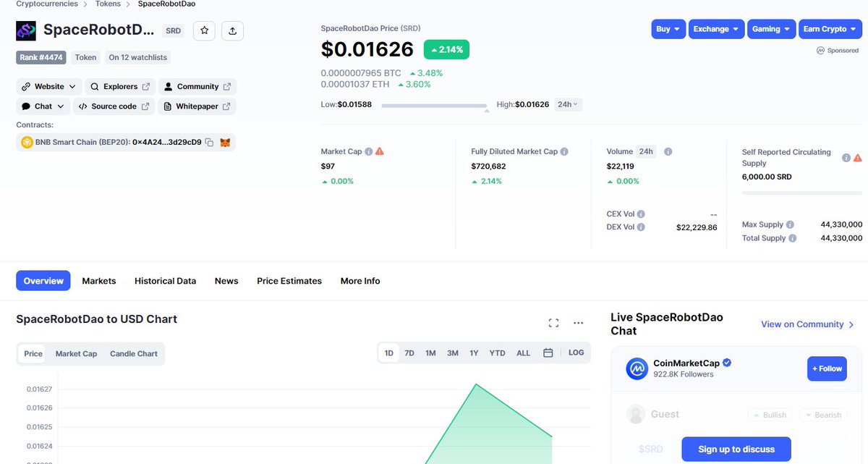Open the 24h timeframe dropdown
868x464 pixels.
click(567, 104)
